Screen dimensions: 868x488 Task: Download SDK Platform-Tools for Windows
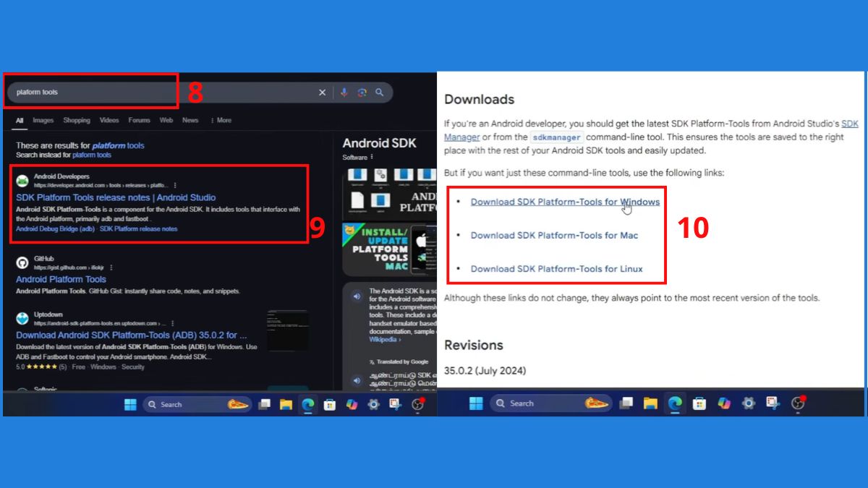click(x=565, y=202)
